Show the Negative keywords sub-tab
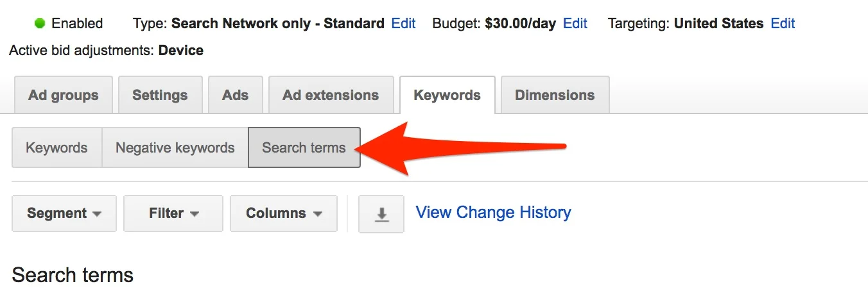Screen dimensions: 868x300 (x=175, y=147)
